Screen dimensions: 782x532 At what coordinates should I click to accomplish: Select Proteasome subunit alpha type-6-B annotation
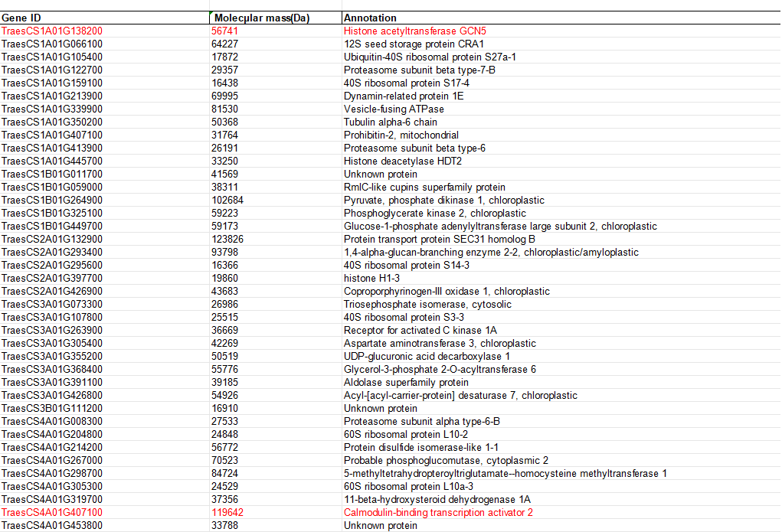422,421
